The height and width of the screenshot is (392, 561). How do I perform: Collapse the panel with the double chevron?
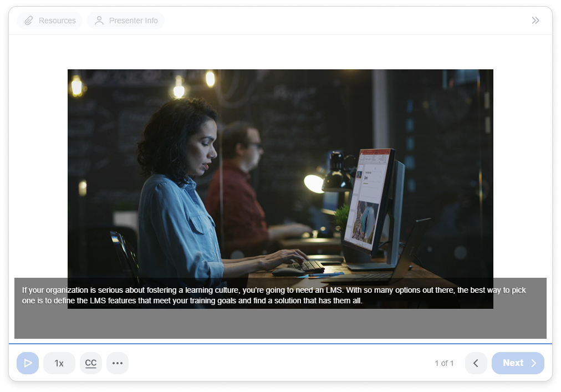point(535,21)
